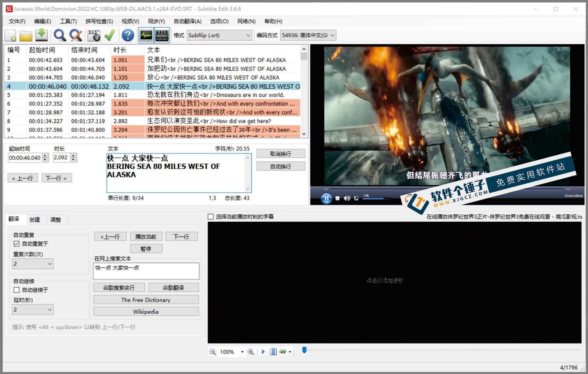Image resolution: width=588 pixels, height=374 pixels.
Task: Open the 同步(Y) menu
Action: (x=156, y=21)
